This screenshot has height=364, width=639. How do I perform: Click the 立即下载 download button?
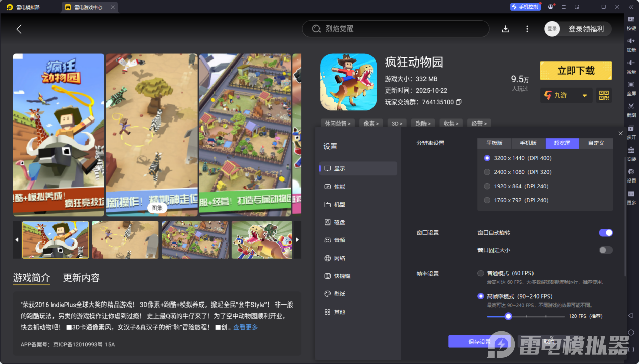(x=575, y=71)
